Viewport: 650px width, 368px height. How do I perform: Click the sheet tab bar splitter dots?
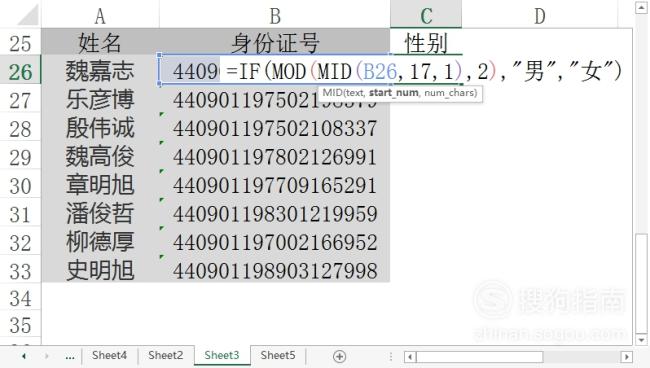coord(390,356)
